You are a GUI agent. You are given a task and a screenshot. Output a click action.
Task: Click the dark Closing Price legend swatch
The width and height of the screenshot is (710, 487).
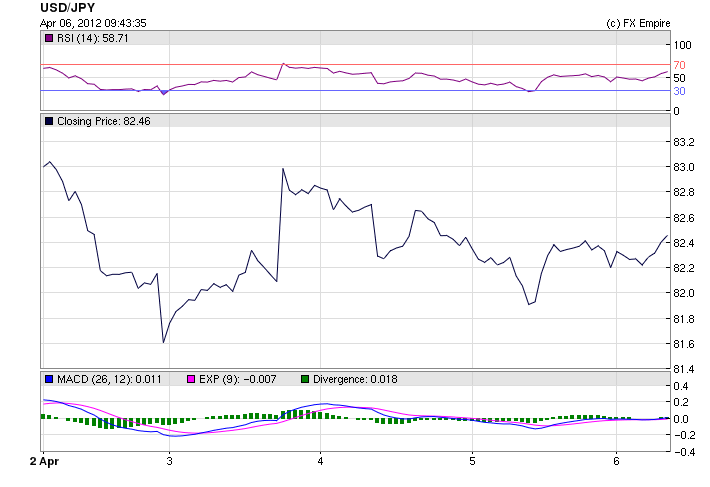click(49, 121)
